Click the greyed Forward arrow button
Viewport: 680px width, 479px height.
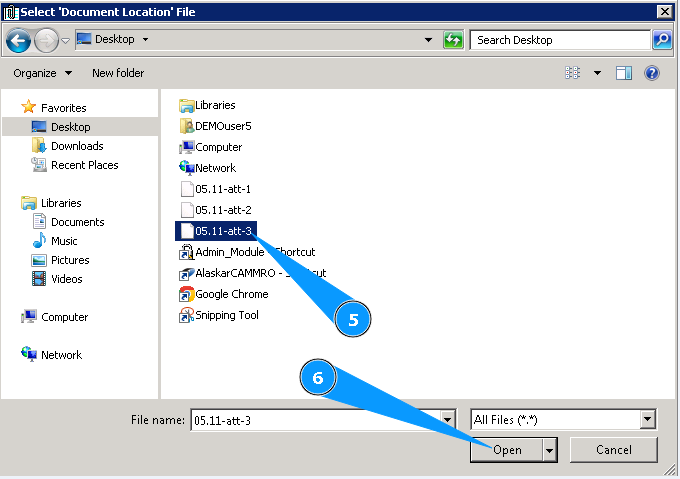click(46, 40)
